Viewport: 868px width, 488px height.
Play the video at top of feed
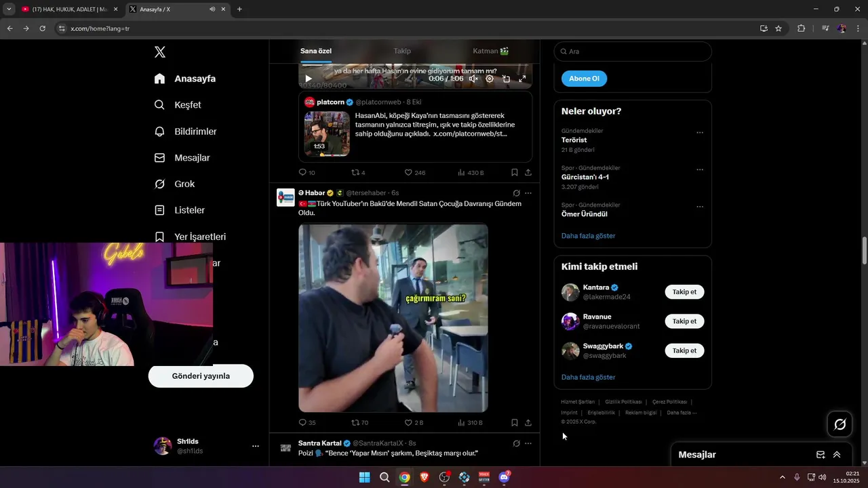tap(309, 79)
